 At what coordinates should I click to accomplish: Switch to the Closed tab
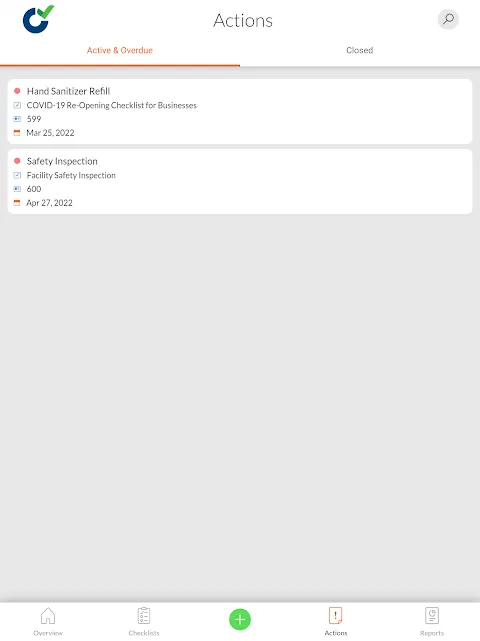point(360,50)
